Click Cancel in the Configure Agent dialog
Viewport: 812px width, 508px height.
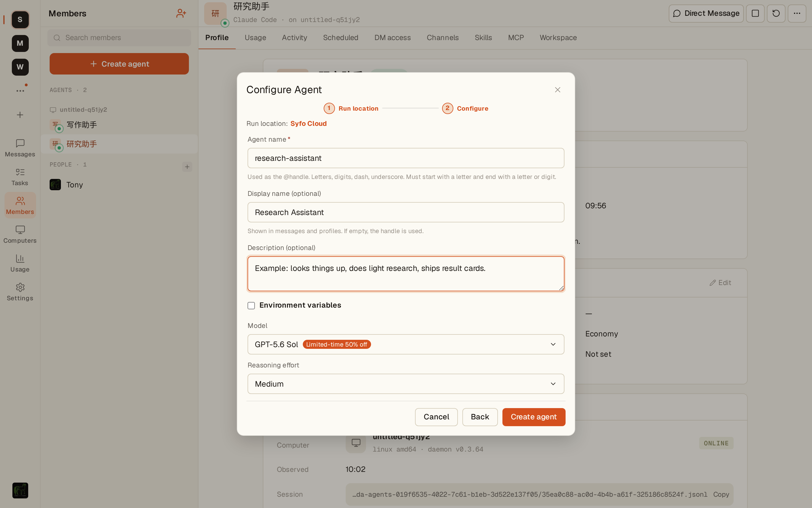436,417
